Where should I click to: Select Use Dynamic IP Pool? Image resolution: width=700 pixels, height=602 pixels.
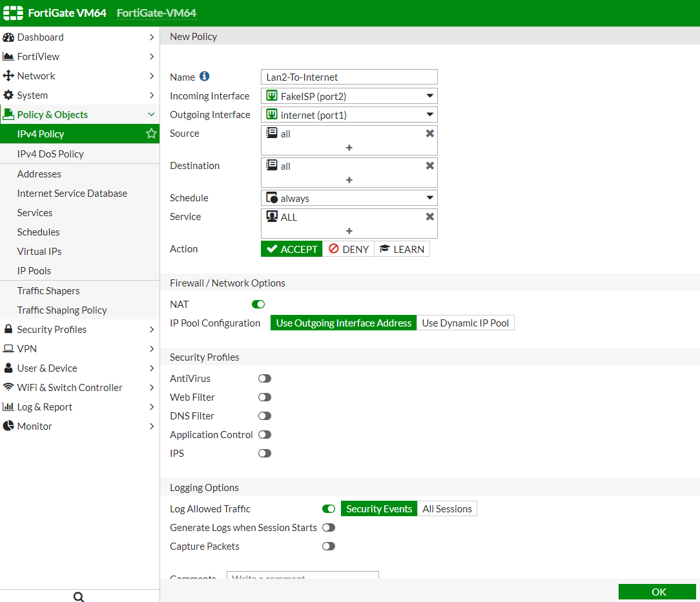tap(465, 323)
